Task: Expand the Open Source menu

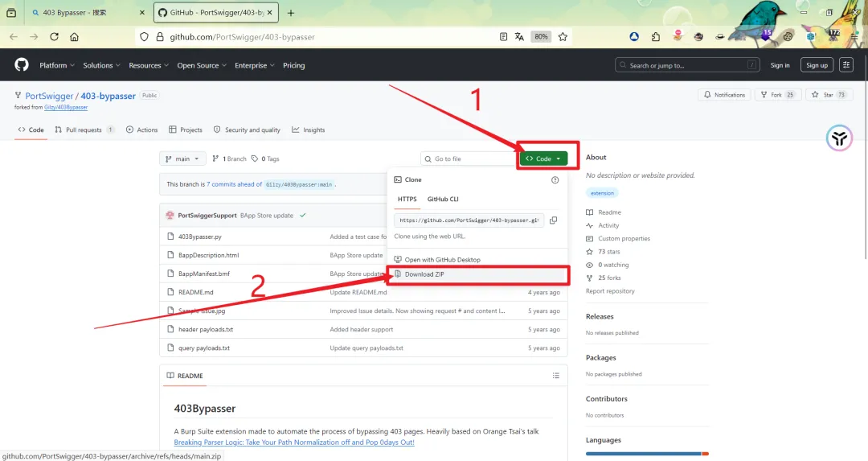Action: (202, 65)
